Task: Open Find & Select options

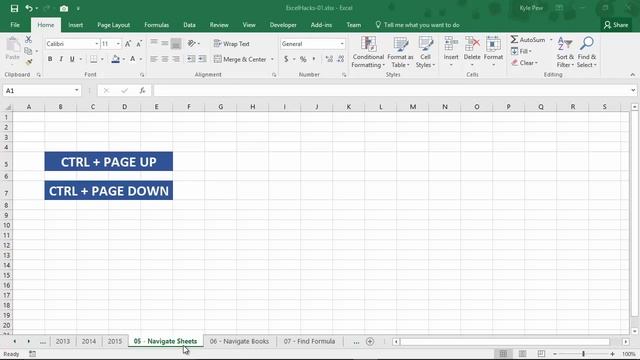Action: (587, 52)
